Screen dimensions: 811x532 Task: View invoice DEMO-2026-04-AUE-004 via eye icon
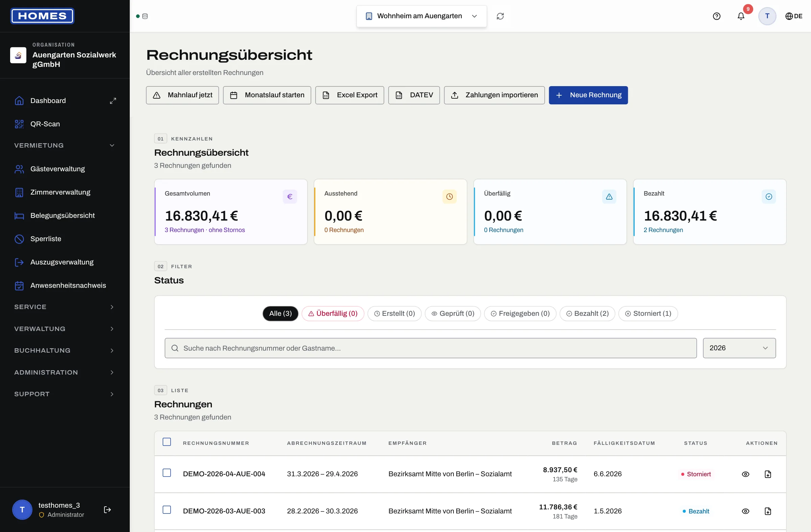pos(745,474)
